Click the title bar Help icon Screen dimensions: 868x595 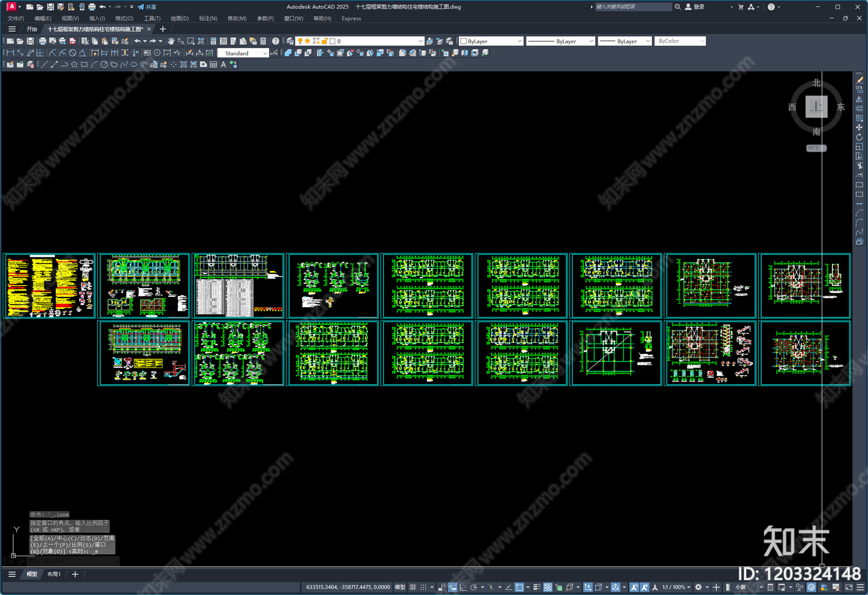pos(771,7)
